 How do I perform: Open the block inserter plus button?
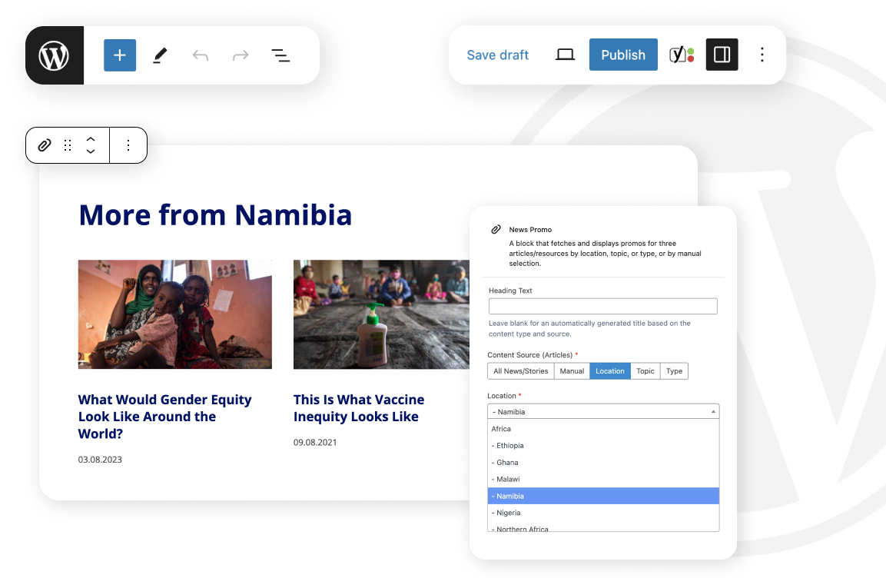120,55
